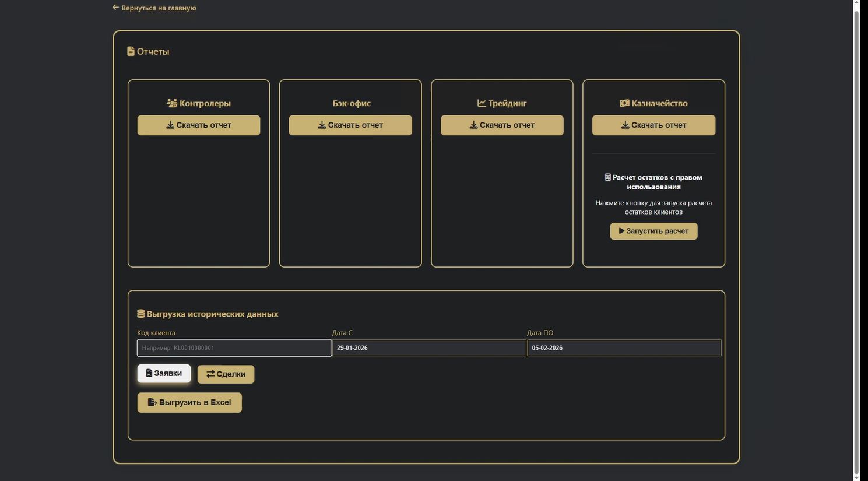The width and height of the screenshot is (868, 481).
Task: Download the Контролеры report
Action: point(198,125)
